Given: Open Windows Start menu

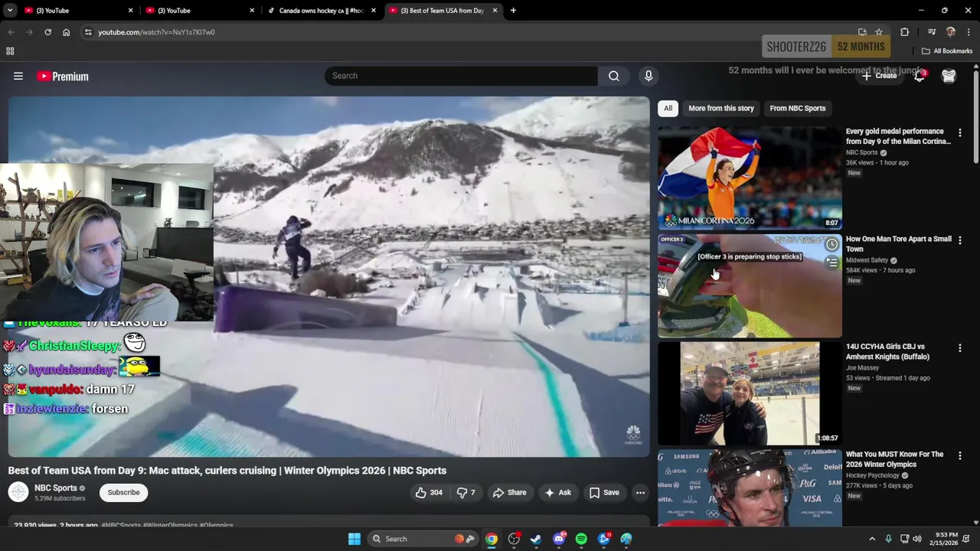Looking at the screenshot, I should [354, 539].
